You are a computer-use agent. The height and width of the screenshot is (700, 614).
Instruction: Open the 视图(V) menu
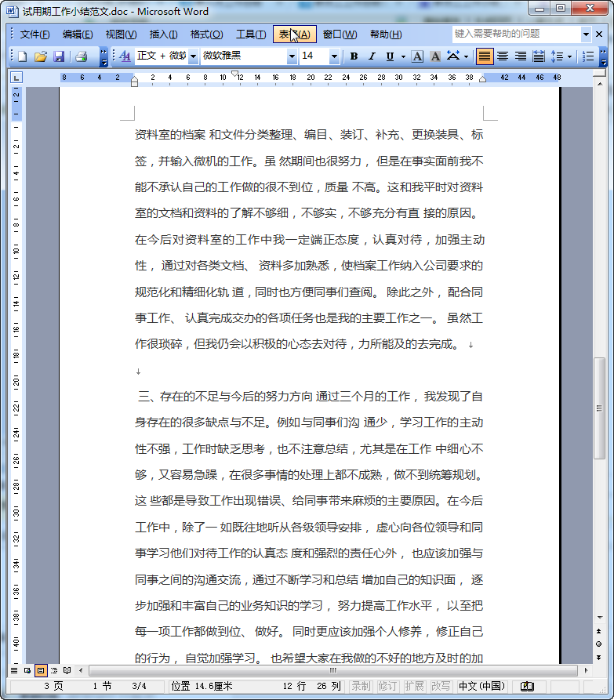pos(121,34)
